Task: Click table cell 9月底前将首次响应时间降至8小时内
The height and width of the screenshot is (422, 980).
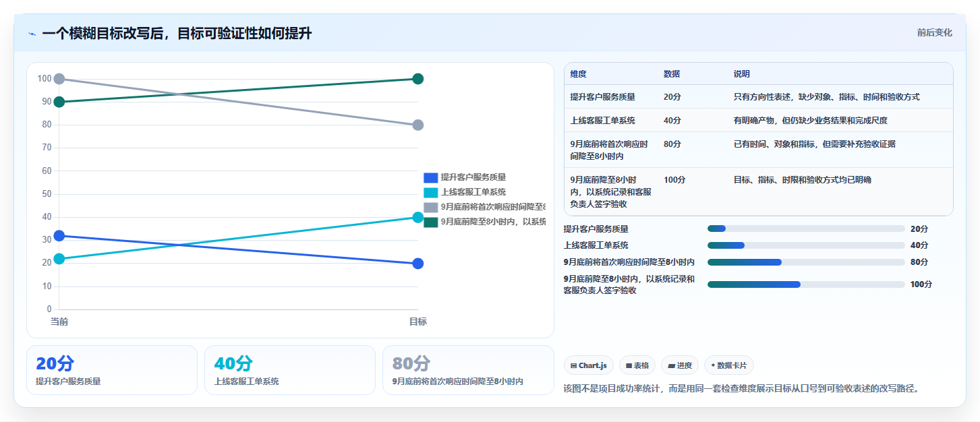Action: 609,150
